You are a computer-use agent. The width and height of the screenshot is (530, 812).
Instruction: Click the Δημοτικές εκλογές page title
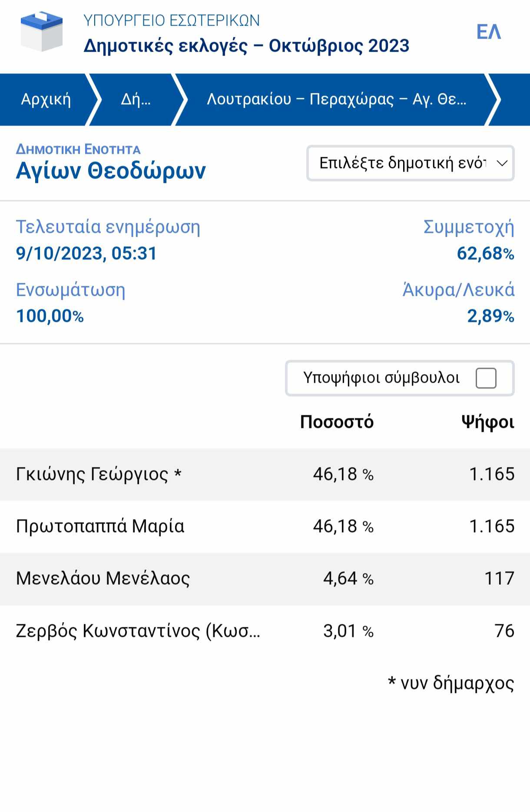tap(246, 46)
